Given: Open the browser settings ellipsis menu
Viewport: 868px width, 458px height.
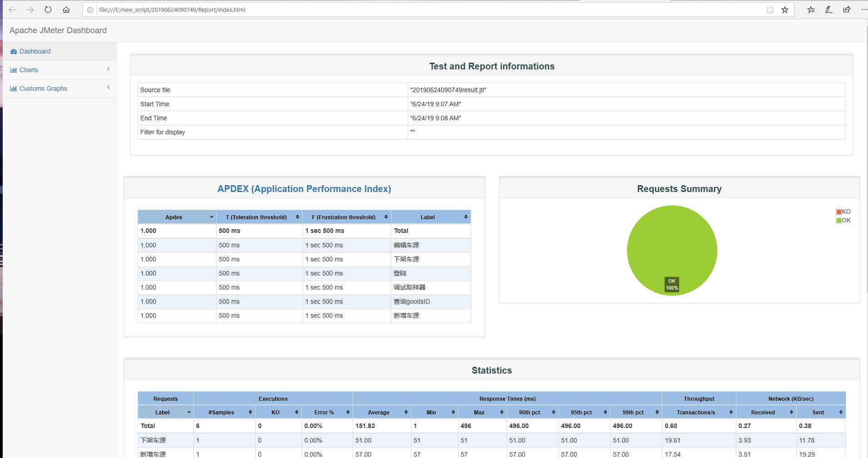Looking at the screenshot, I should point(864,10).
